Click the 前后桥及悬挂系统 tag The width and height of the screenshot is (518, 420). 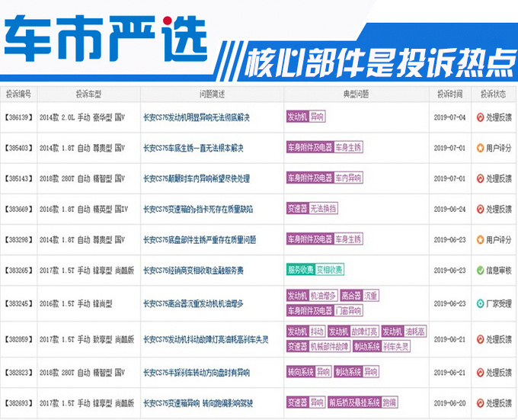coord(354,402)
